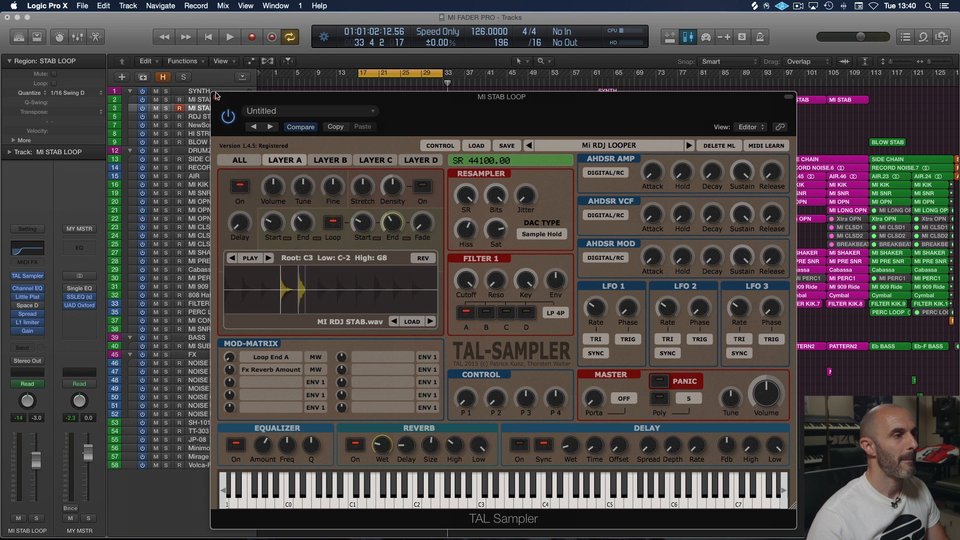Open the AHDSR VCF DIGITAL/RC dropdown
Viewport: 960px width, 540px height.
606,216
